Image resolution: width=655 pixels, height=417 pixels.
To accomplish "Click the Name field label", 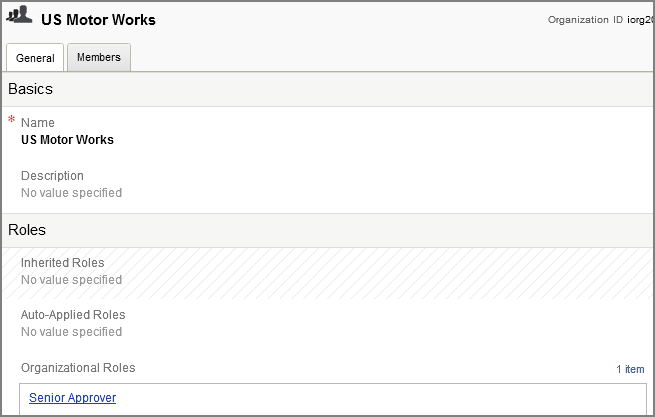I will [38, 122].
